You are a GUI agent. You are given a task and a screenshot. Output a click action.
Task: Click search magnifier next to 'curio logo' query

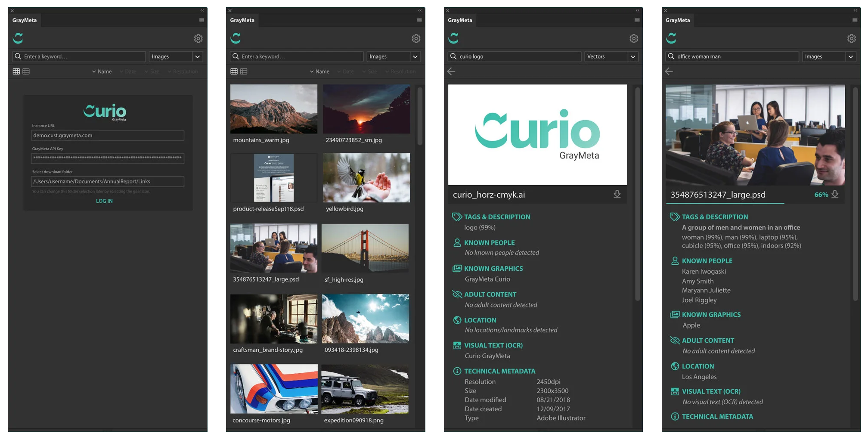(453, 56)
